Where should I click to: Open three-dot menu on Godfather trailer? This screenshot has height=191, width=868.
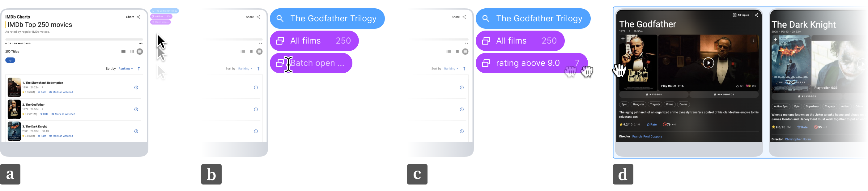click(x=753, y=40)
